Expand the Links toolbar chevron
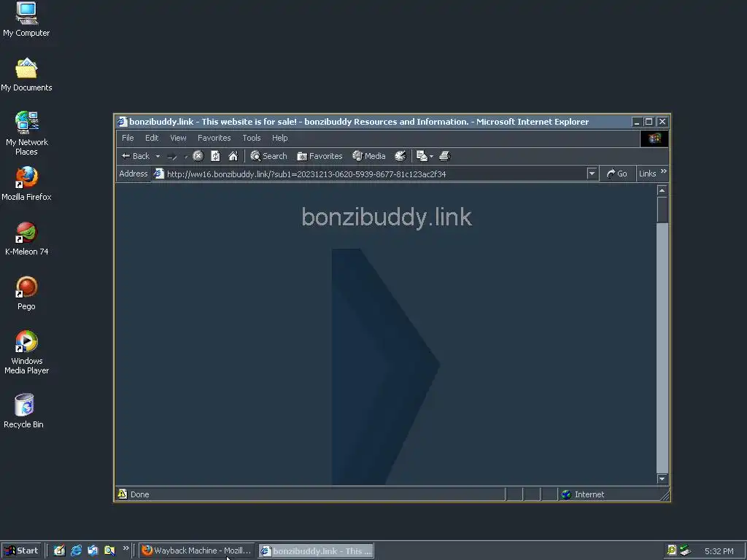This screenshot has width=747, height=560. 664,171
